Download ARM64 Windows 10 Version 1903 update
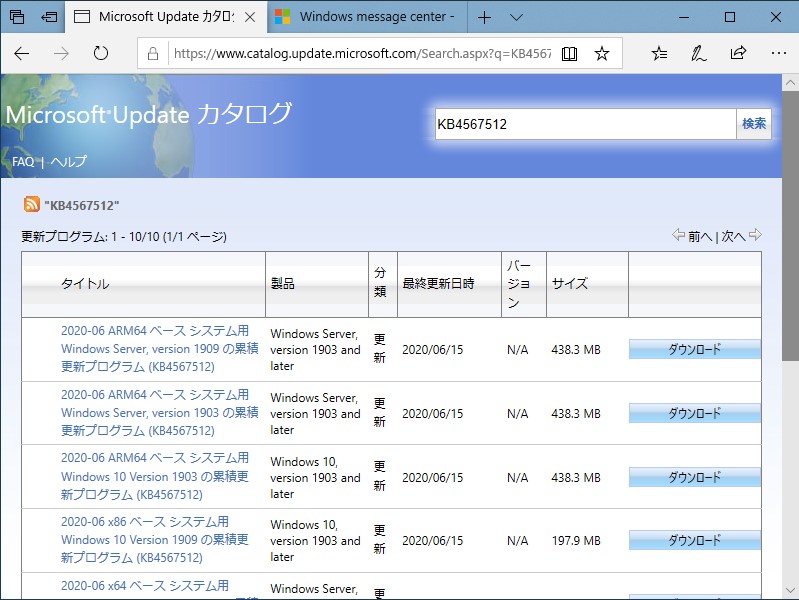 (695, 477)
